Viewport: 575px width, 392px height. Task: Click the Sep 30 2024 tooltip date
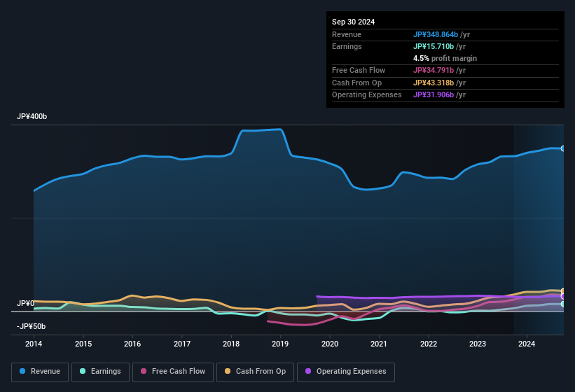[x=353, y=22]
